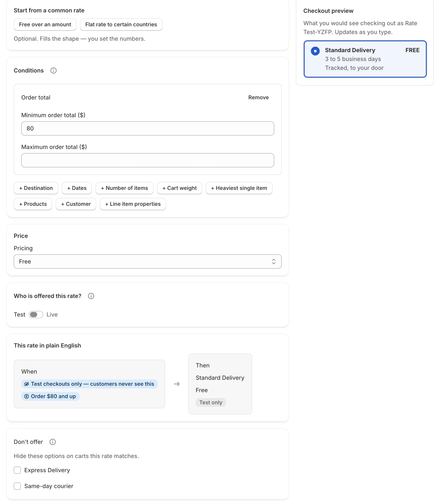Image resolution: width=440 pixels, height=504 pixels.
Task: Click the Test checkouts only chip text
Action: pyautogui.click(x=92, y=384)
